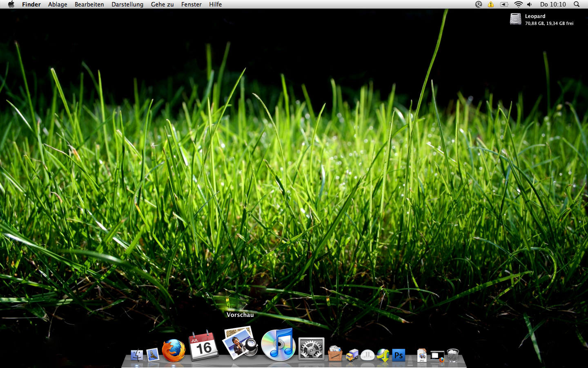
Task: Click the clock showing Do 10:10
Action: pyautogui.click(x=553, y=4)
